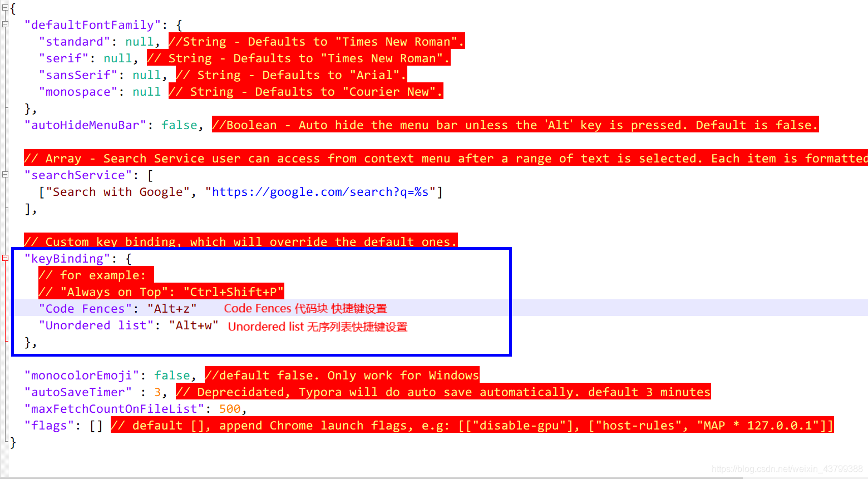Click the "// Depreciated, Typora will do auto save" comment
Image resolution: width=868 pixels, height=479 pixels.
443,392
